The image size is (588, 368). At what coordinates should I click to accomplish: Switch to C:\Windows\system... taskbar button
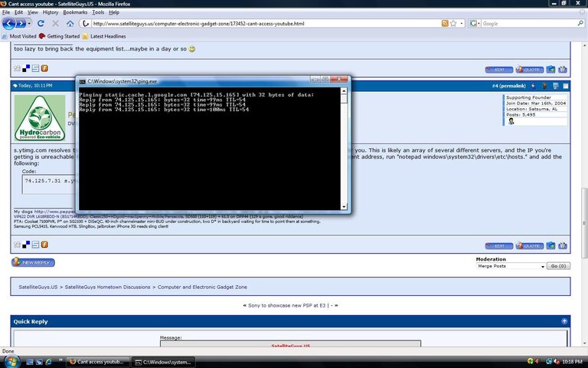point(164,362)
